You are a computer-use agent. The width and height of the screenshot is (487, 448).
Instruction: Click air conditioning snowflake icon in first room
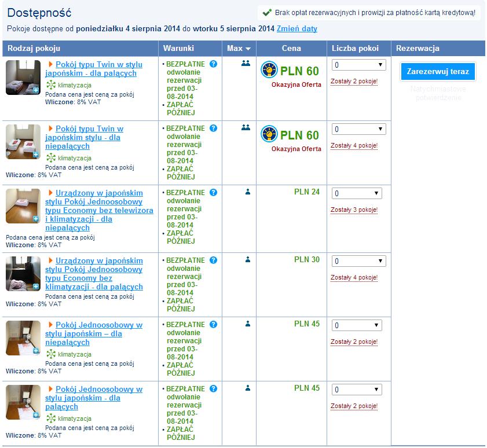click(x=51, y=85)
